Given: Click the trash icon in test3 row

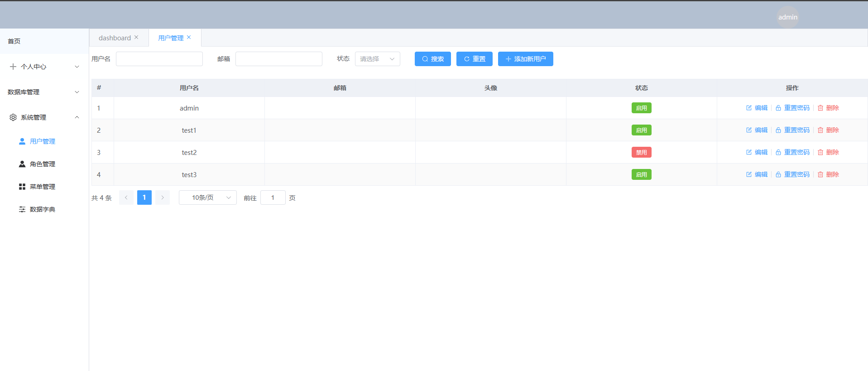Looking at the screenshot, I should 820,174.
